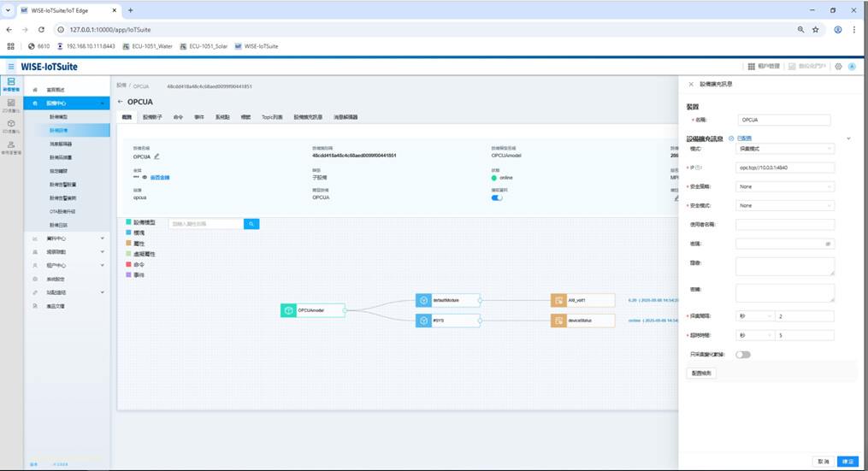
Task: Click the 重置金鑰 blue link
Action: point(160,178)
